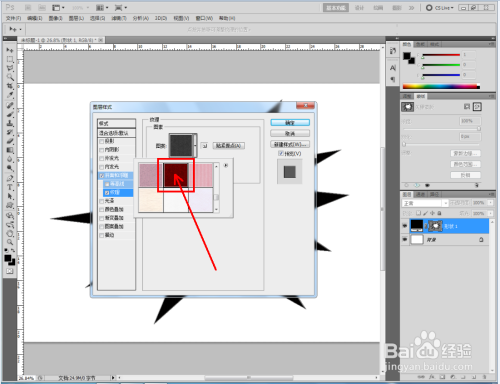Select the Type tool in toolbar
500x384 pixels.
coord(10,187)
